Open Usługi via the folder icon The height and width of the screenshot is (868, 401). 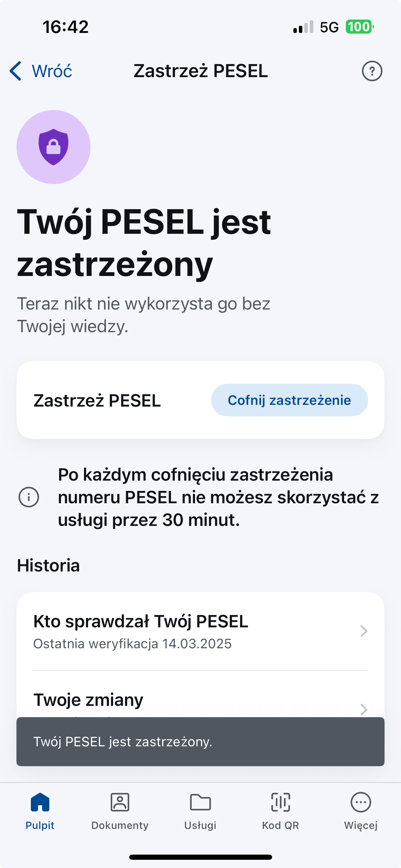(x=200, y=803)
